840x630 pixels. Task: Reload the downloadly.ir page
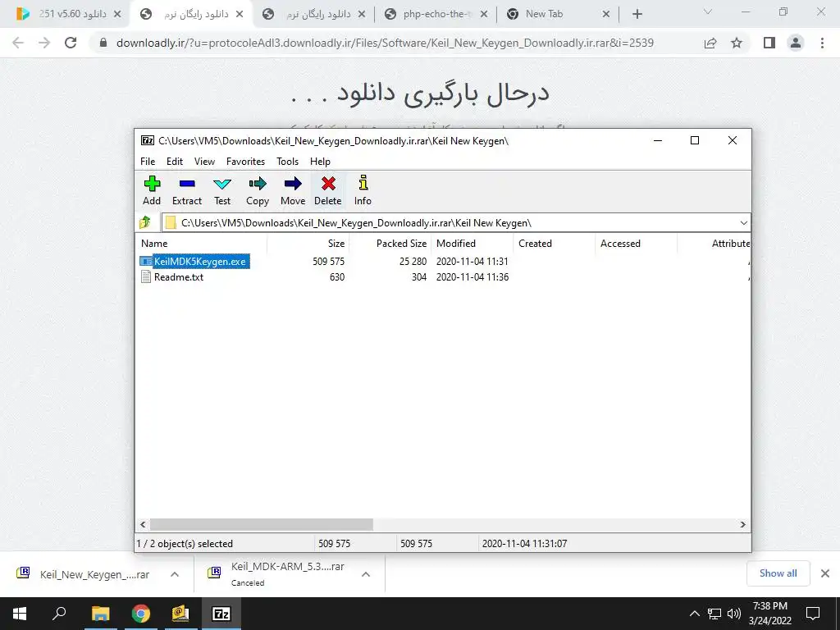point(71,43)
